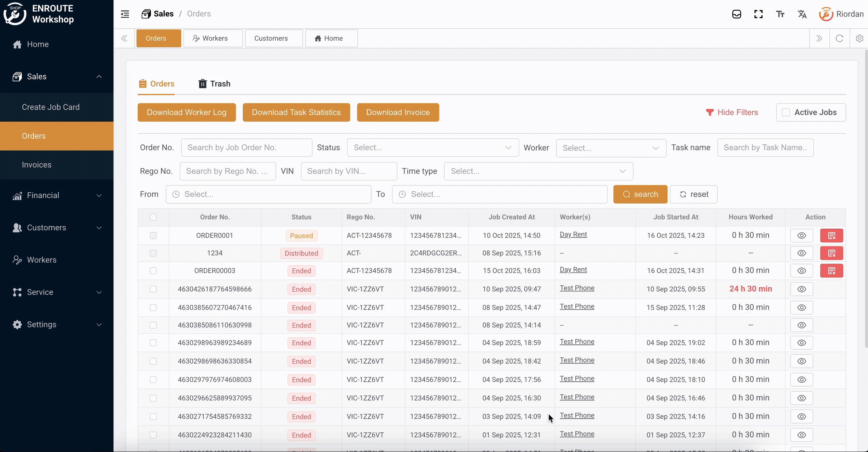
Task: Open the Time type dropdown
Action: [x=538, y=171]
